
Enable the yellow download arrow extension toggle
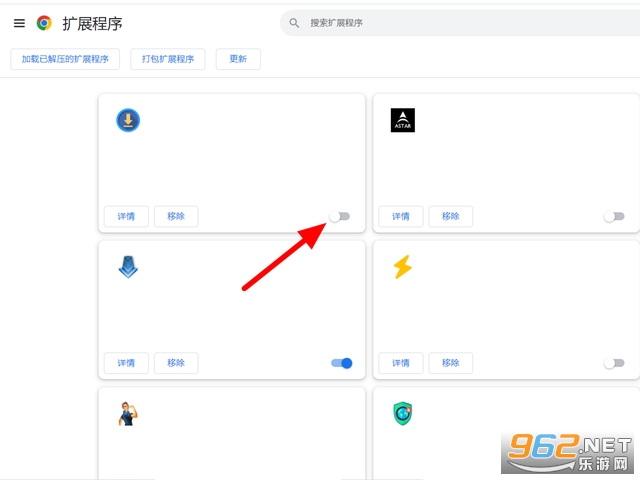tap(340, 216)
